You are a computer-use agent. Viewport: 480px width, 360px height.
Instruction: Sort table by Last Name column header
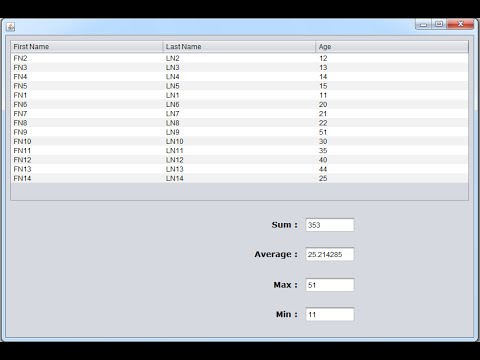click(x=239, y=47)
